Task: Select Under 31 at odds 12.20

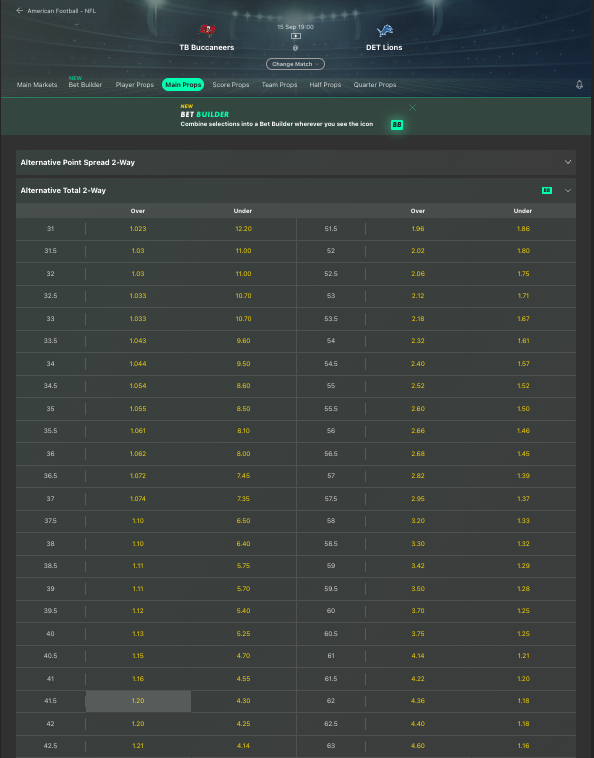Action: (243, 229)
